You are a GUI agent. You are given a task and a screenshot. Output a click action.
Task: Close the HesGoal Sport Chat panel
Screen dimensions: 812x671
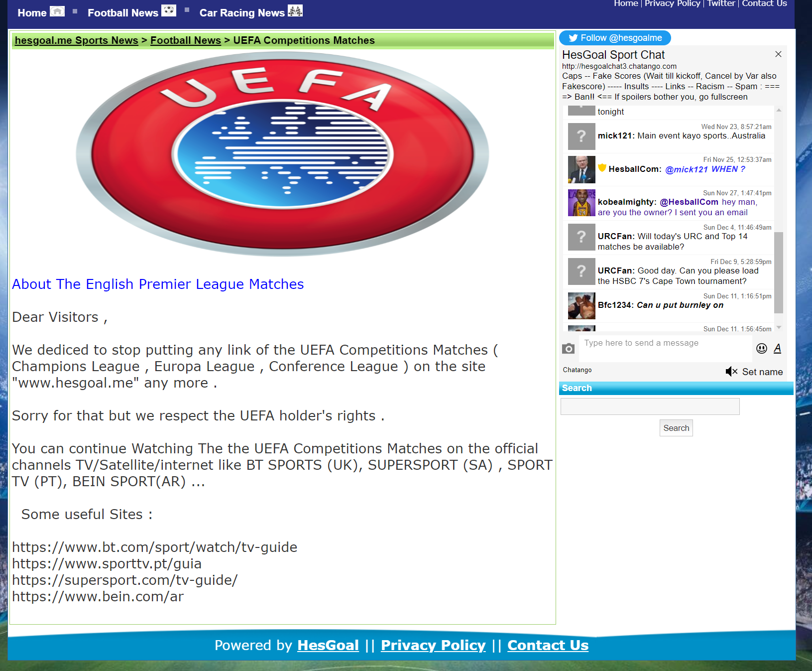coord(778,54)
